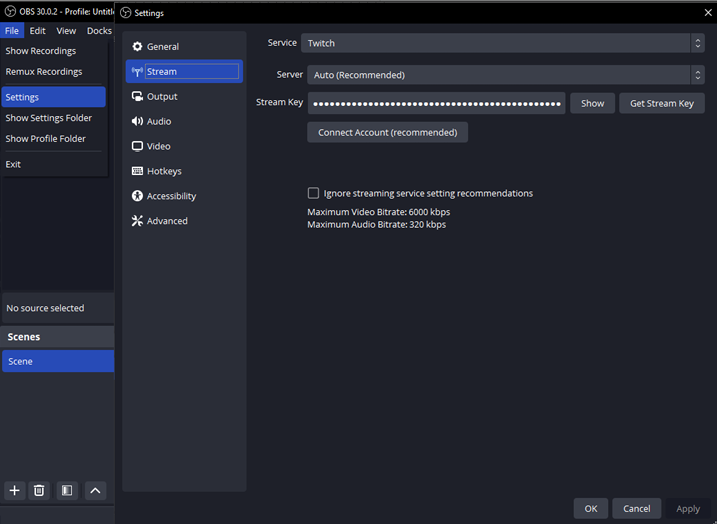Click Connect Account (recommended) button
This screenshot has height=524, width=717.
387,132
